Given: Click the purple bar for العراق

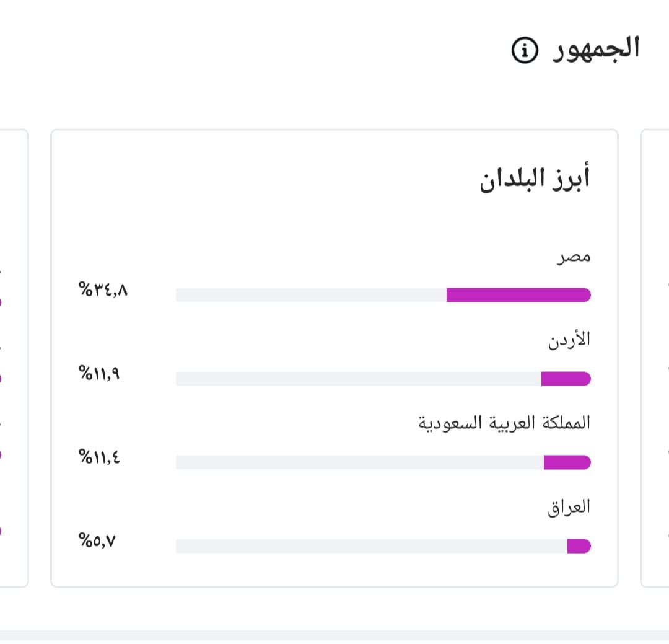Looking at the screenshot, I should click(x=579, y=546).
